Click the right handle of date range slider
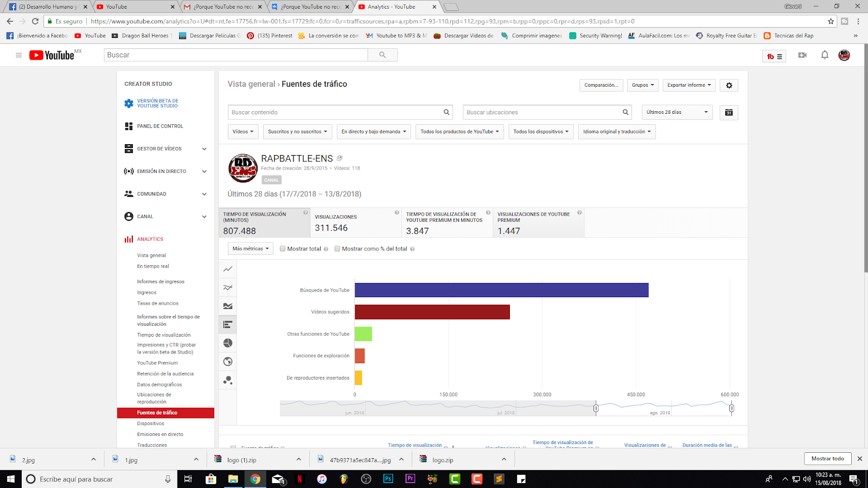Screen dimensions: 868x488 pos(731,408)
